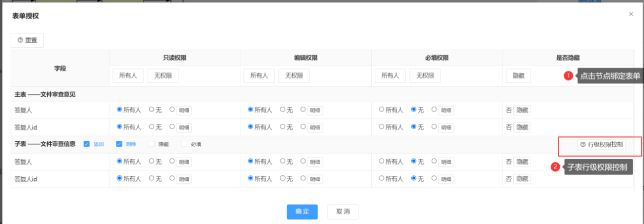
Task: Cancel the dialog with 取消
Action: click(x=343, y=212)
